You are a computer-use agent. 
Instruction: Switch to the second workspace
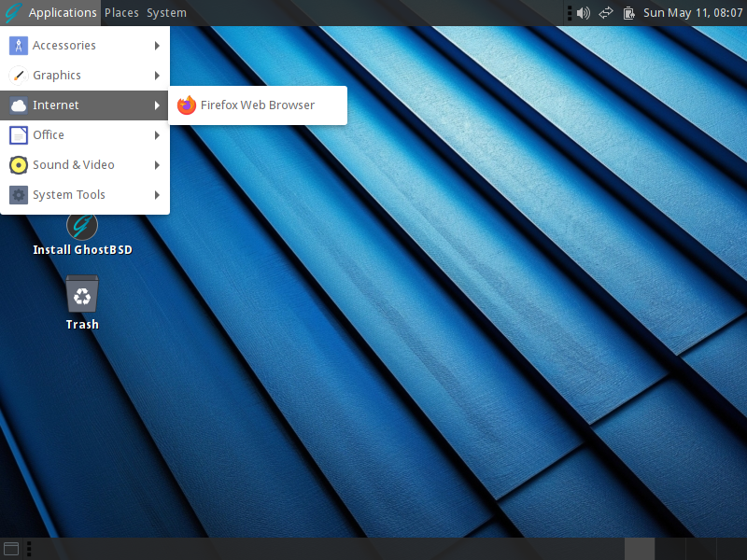[x=669, y=549]
